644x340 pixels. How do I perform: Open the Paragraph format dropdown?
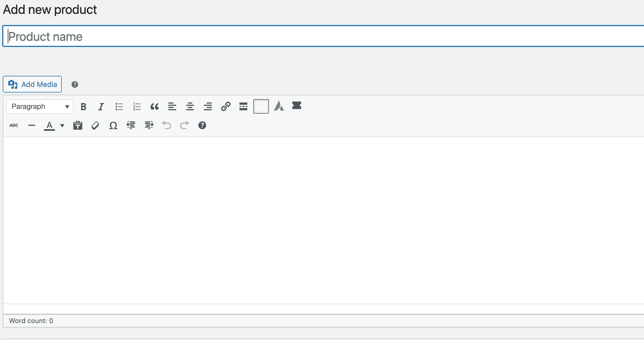click(40, 107)
